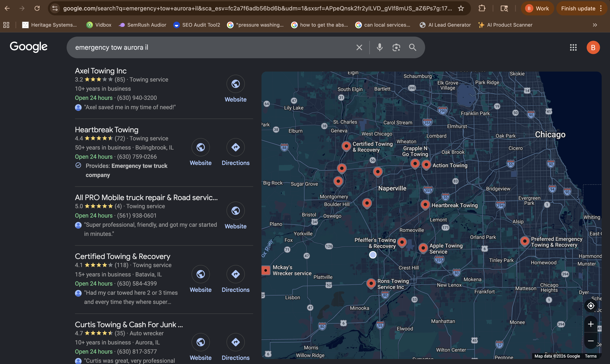Select Mckay's Wrecker service map pin
This screenshot has width=610, height=364.
pos(266,270)
